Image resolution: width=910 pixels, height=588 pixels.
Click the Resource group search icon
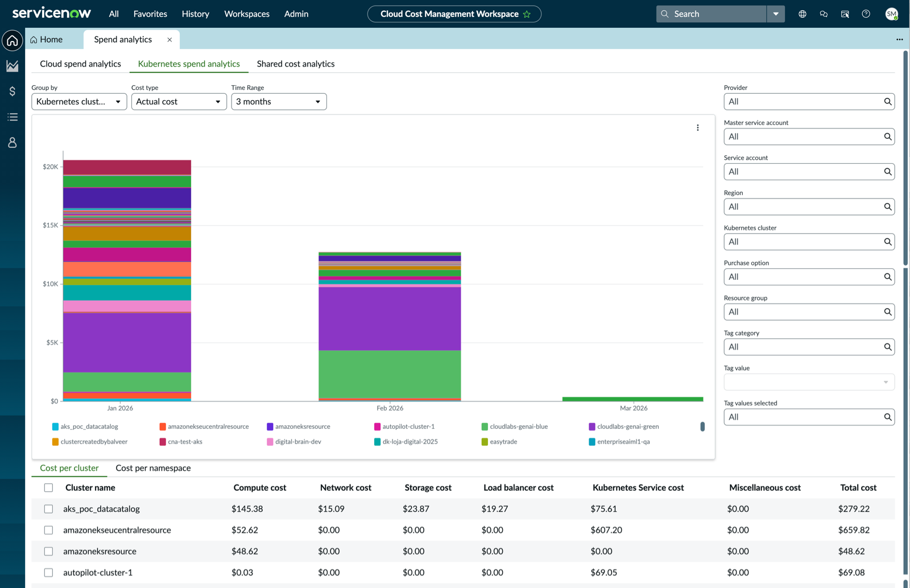pos(887,312)
